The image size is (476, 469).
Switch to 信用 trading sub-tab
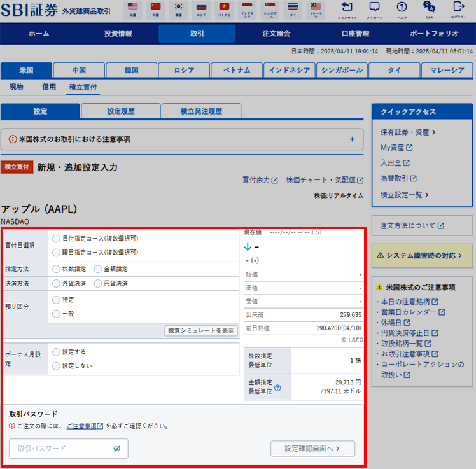(x=49, y=87)
